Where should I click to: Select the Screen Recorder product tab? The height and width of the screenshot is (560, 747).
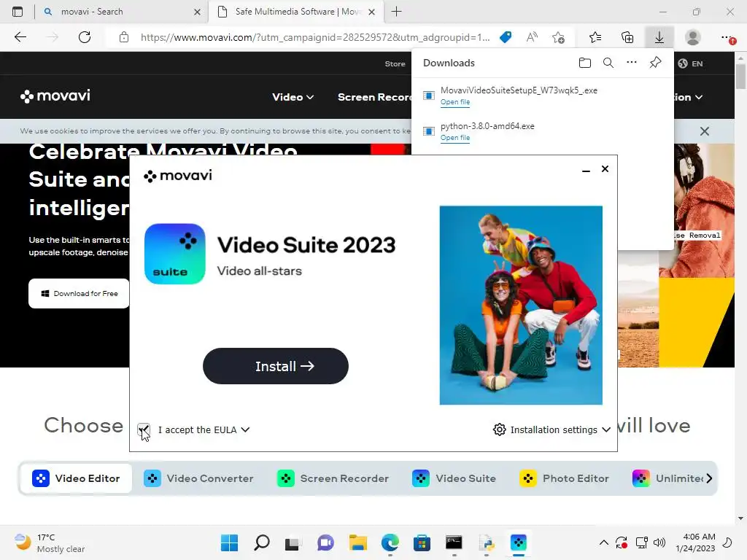pos(333,478)
